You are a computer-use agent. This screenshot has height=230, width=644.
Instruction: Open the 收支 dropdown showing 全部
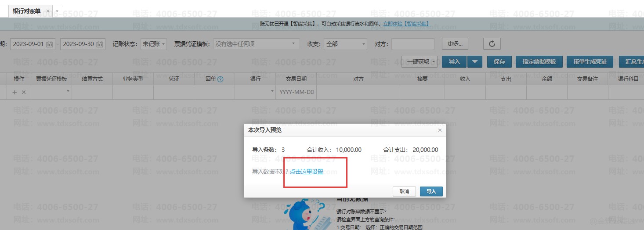[x=345, y=44]
